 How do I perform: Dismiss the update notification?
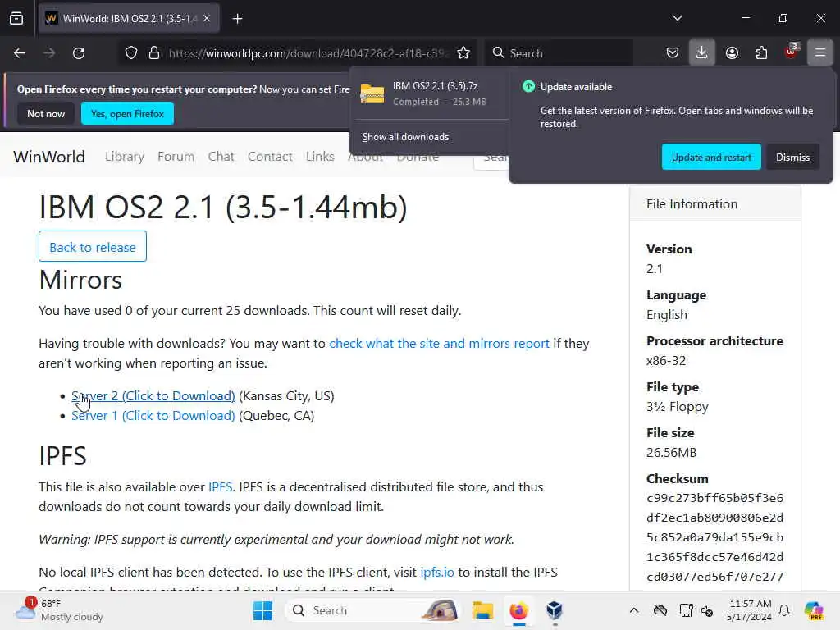click(792, 157)
